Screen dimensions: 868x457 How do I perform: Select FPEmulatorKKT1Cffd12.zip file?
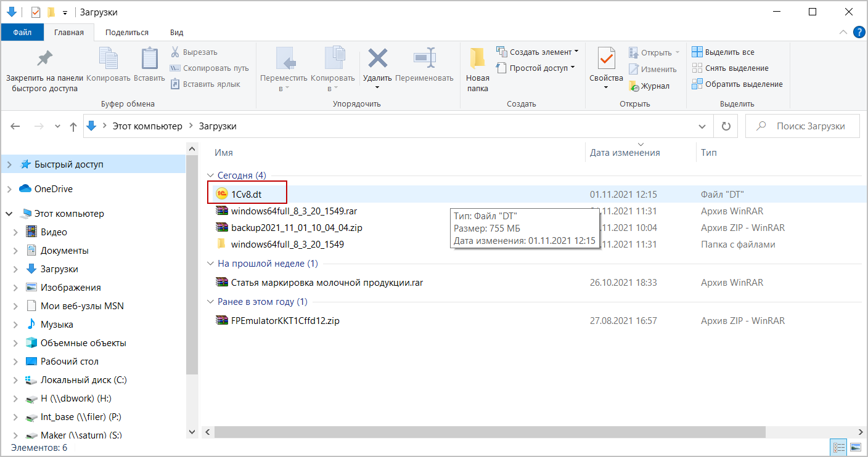click(x=285, y=321)
